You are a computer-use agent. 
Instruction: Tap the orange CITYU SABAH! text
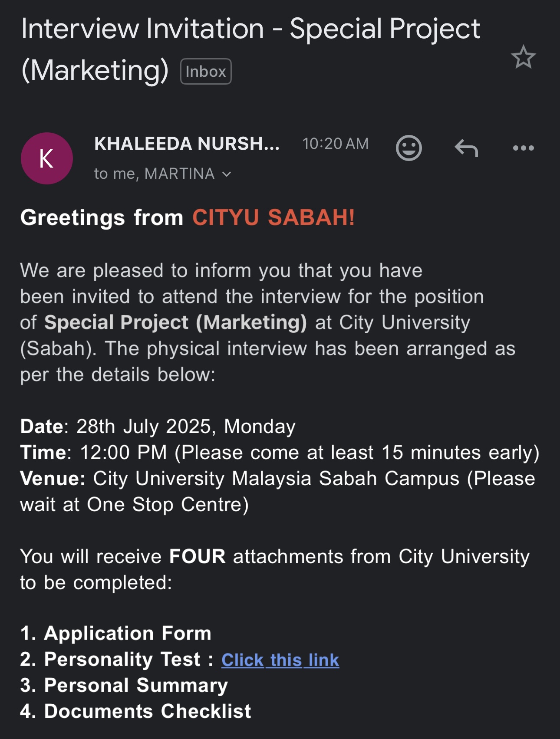click(x=273, y=217)
